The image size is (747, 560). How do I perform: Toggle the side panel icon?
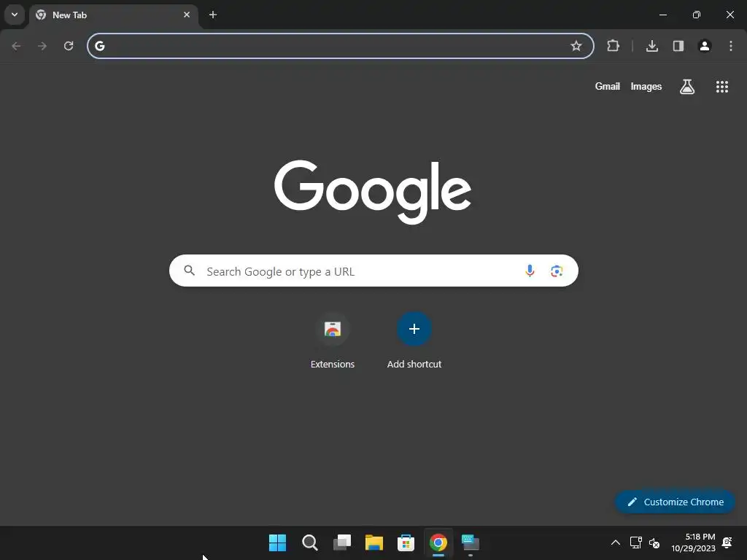(x=678, y=46)
